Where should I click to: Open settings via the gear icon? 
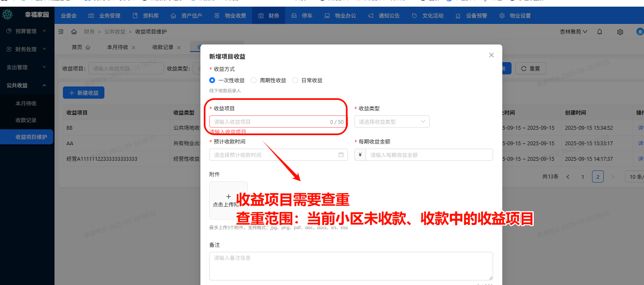click(620, 32)
